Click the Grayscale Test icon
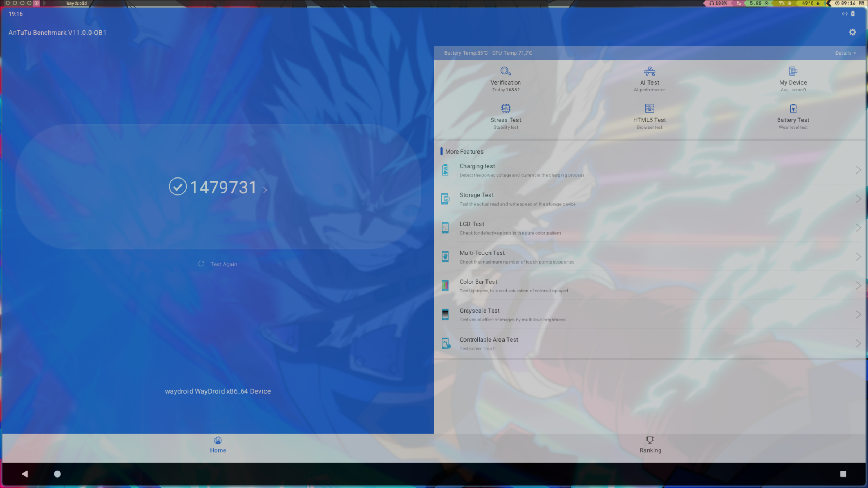Viewport: 868px width, 488px height. [x=445, y=314]
